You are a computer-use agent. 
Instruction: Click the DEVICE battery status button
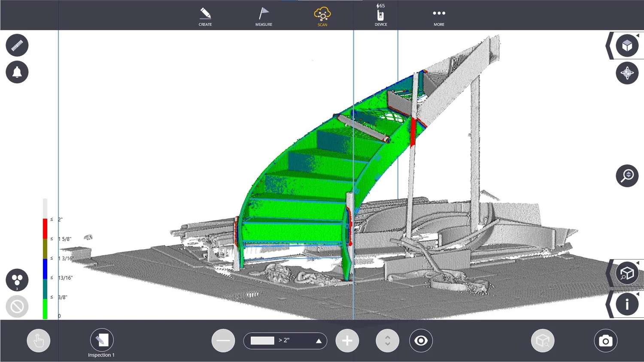tap(380, 15)
